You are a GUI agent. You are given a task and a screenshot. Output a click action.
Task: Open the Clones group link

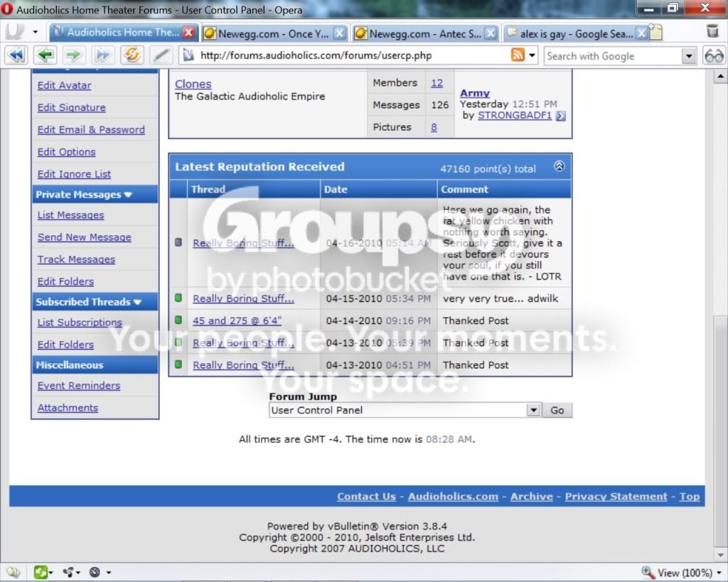193,84
